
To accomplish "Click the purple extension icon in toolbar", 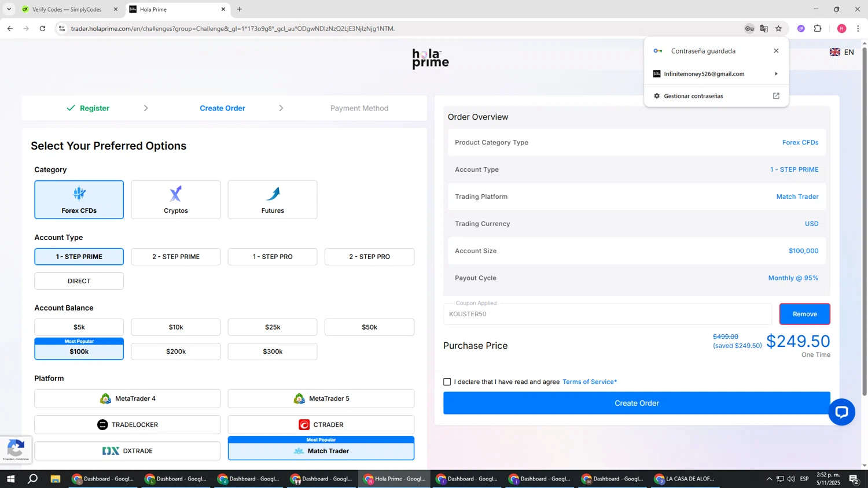I will pos(801,28).
